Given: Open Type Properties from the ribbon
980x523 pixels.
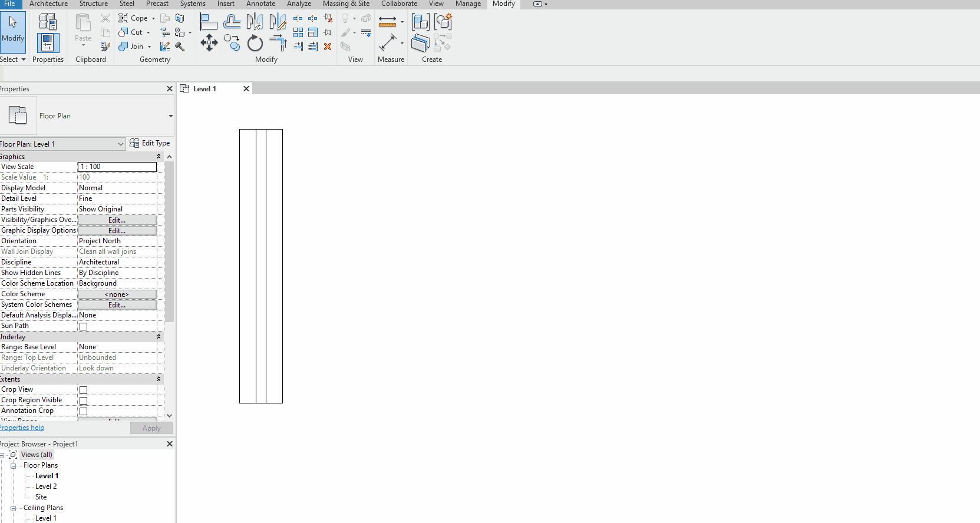Looking at the screenshot, I should point(48,22).
